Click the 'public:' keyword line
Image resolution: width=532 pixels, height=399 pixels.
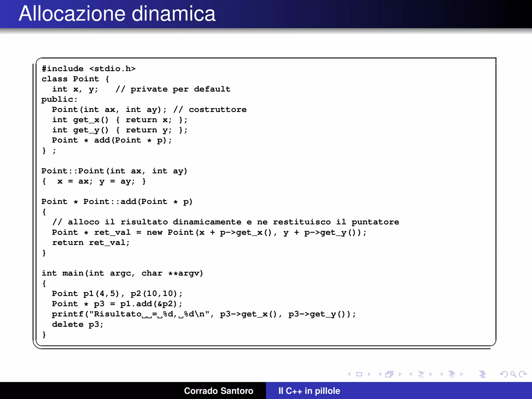click(x=59, y=99)
